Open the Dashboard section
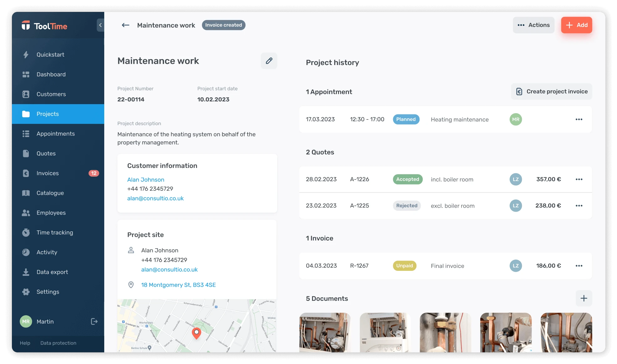 point(51,74)
